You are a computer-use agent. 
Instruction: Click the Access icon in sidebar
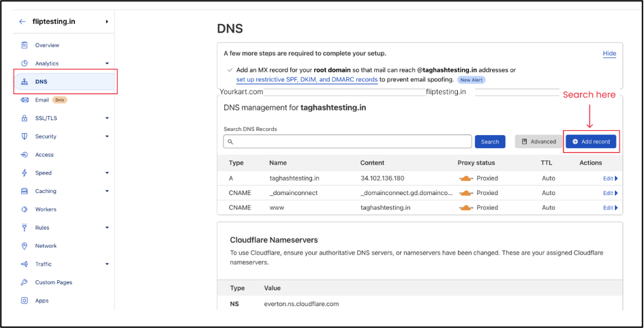(x=25, y=155)
